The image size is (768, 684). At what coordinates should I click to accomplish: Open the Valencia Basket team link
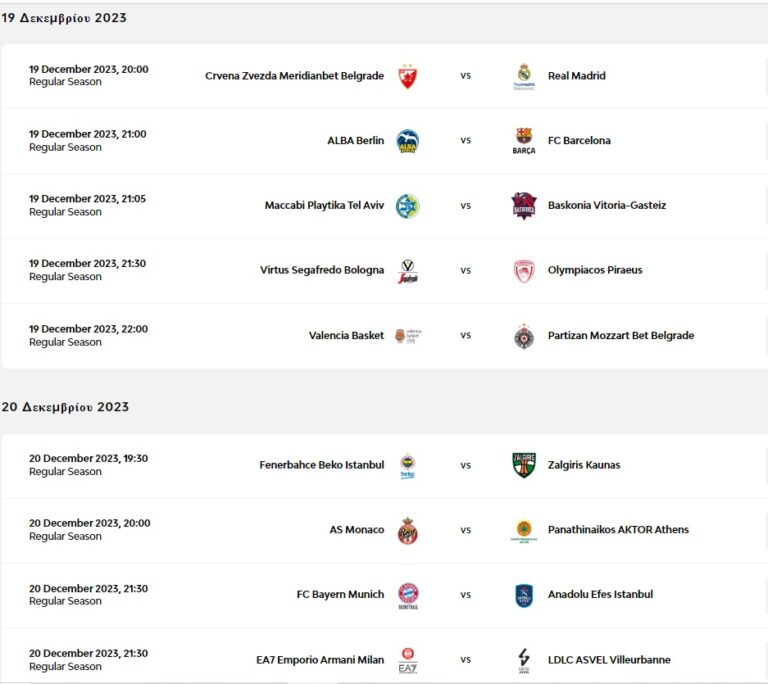tap(346, 335)
